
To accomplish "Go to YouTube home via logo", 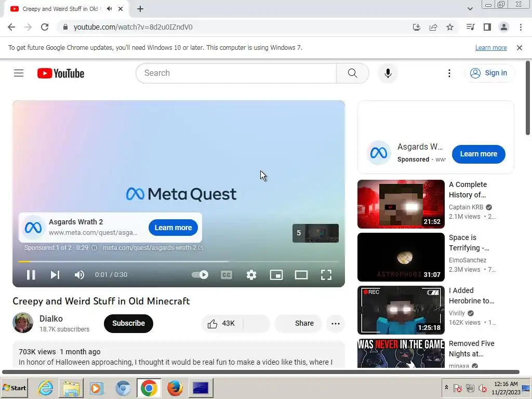I will (61, 73).
